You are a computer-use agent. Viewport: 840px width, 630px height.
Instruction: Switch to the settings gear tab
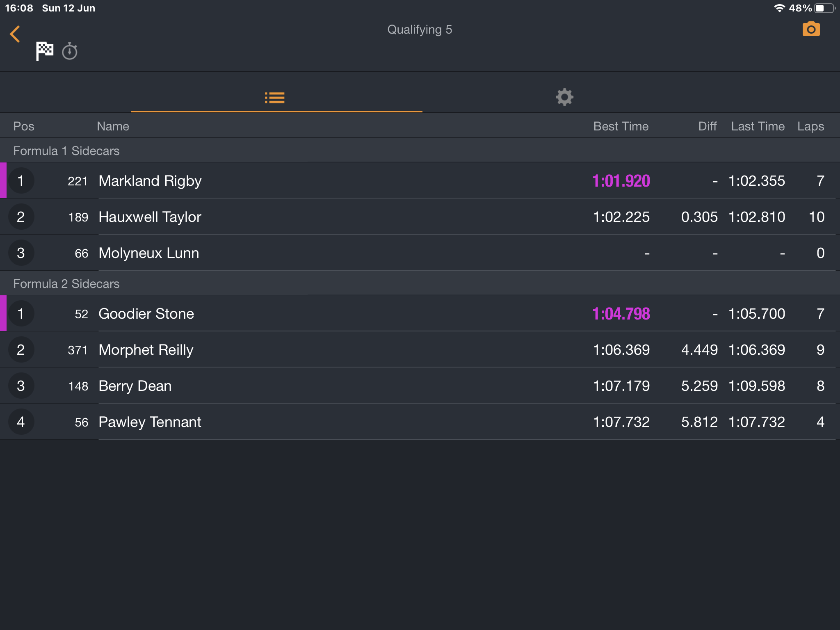pos(564,97)
